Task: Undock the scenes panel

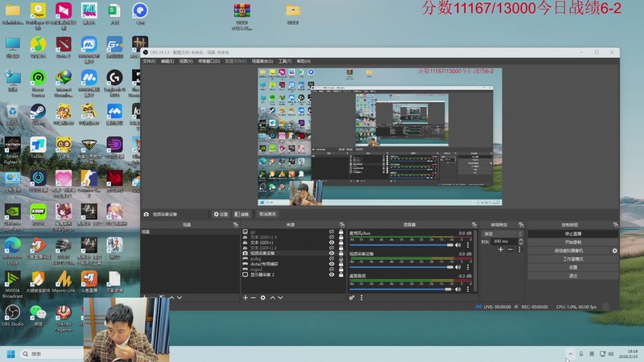Action: coord(235,224)
